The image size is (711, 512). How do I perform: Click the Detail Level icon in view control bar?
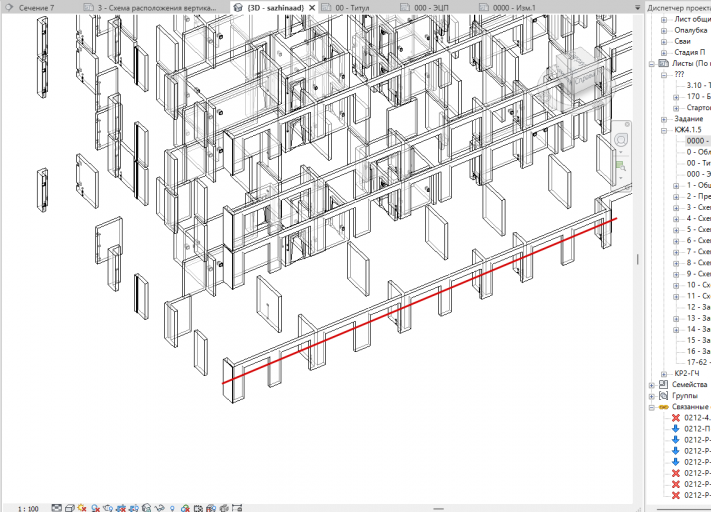tap(57, 508)
